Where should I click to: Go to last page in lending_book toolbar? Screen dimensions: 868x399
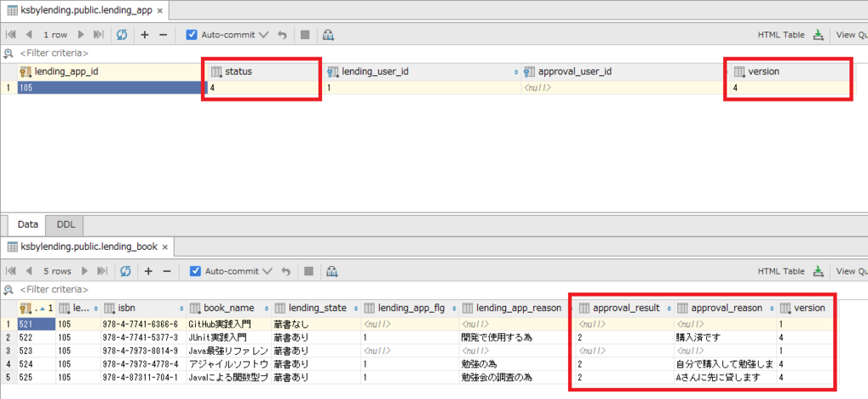103,271
